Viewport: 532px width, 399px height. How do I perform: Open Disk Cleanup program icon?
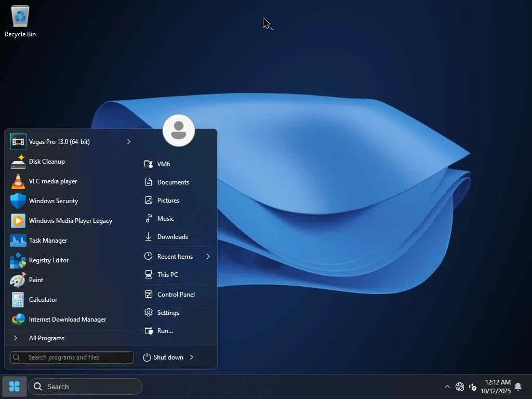[x=18, y=162]
